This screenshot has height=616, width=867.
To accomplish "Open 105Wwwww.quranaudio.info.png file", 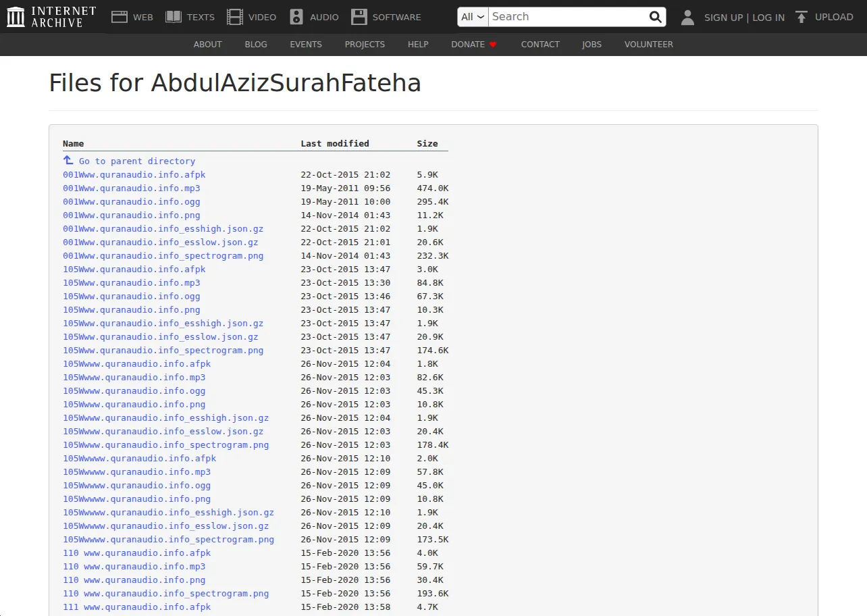I will tap(137, 499).
